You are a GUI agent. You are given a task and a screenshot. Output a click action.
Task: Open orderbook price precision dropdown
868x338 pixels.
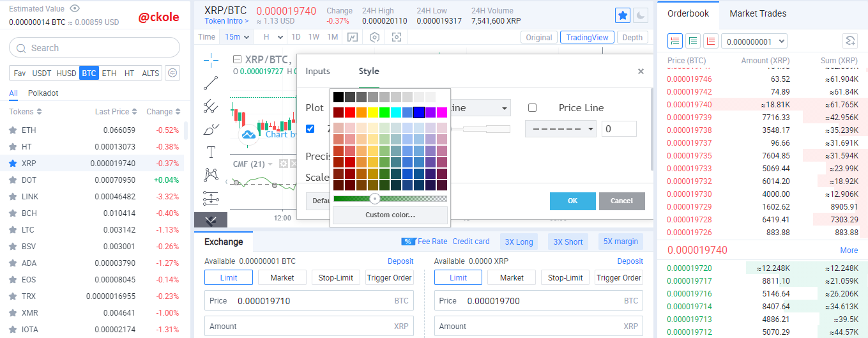[x=754, y=42]
